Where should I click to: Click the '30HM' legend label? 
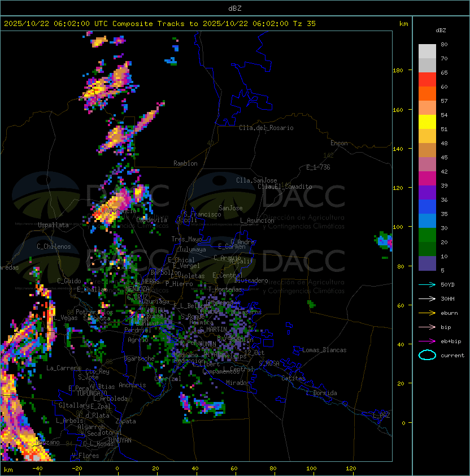coord(447,298)
